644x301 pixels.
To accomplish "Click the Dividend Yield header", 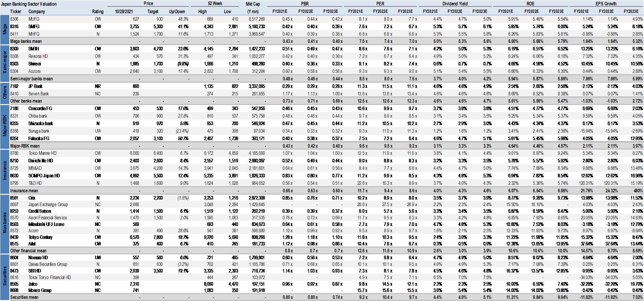I will (x=455, y=4).
